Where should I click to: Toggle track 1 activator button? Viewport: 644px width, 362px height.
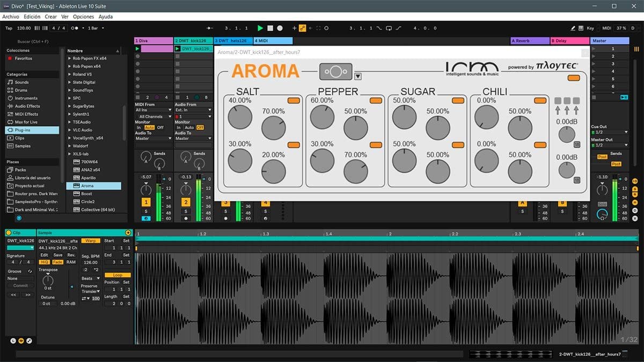(146, 202)
